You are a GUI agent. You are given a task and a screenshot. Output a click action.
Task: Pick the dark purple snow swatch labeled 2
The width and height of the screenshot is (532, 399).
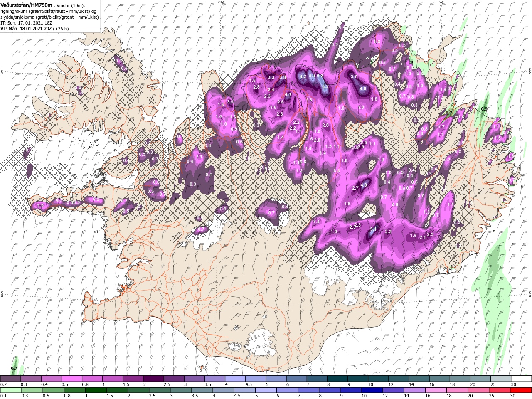[x=153, y=379]
